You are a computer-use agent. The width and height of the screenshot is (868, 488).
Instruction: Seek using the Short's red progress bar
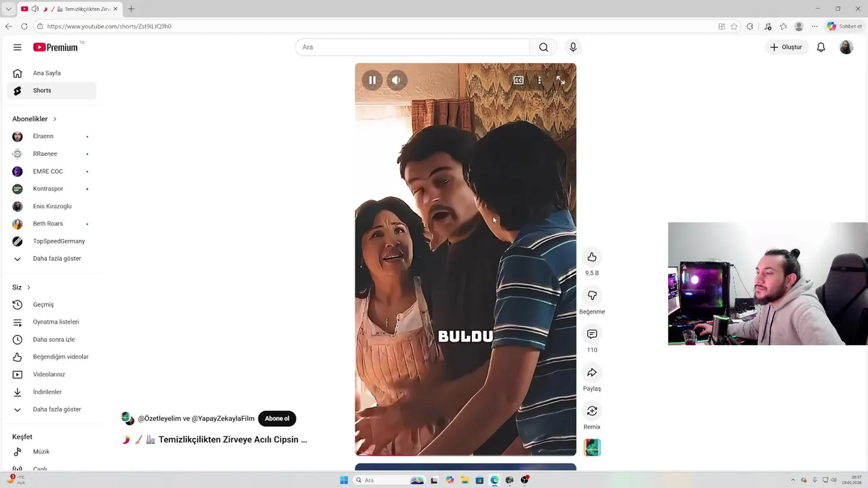pos(465,455)
